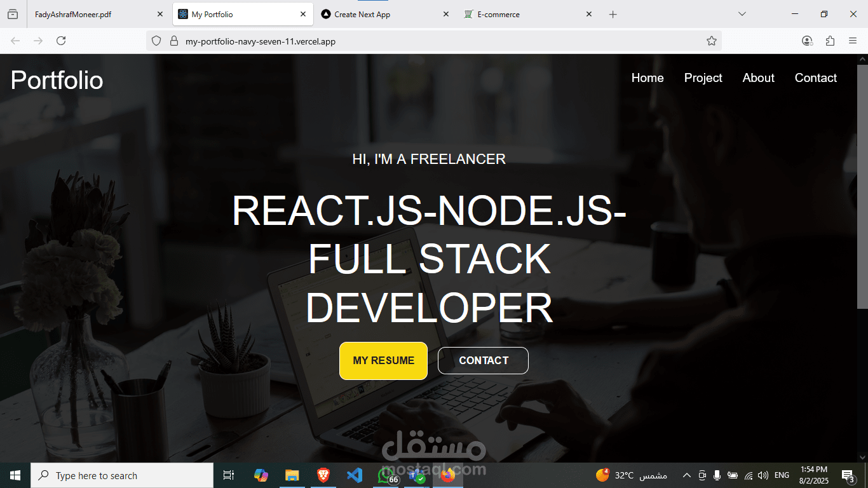Switch to the FadyAshrafMoneer.pdf tab

(x=99, y=14)
